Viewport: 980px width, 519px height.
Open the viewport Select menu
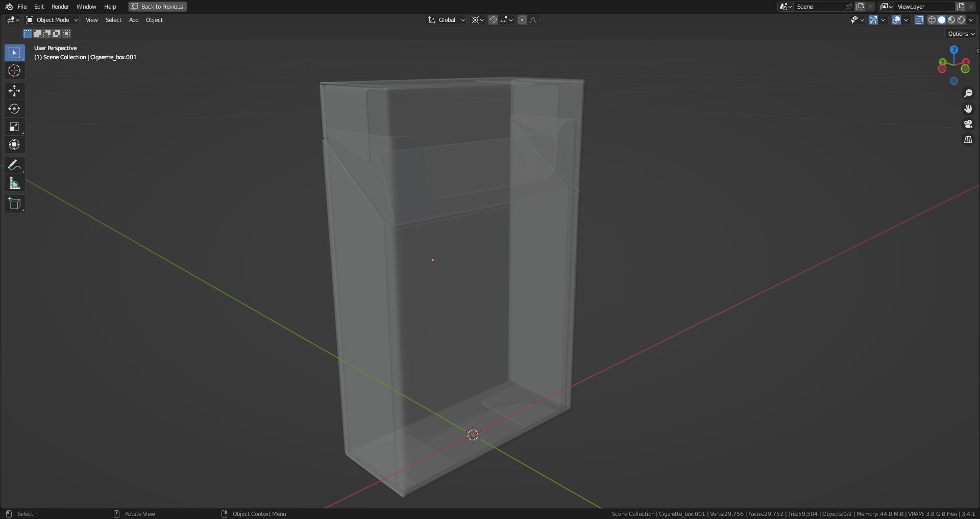point(113,20)
